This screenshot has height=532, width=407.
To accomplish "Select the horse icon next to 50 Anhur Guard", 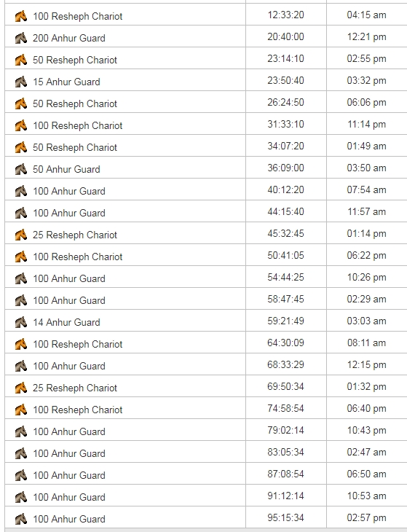I will (21, 169).
